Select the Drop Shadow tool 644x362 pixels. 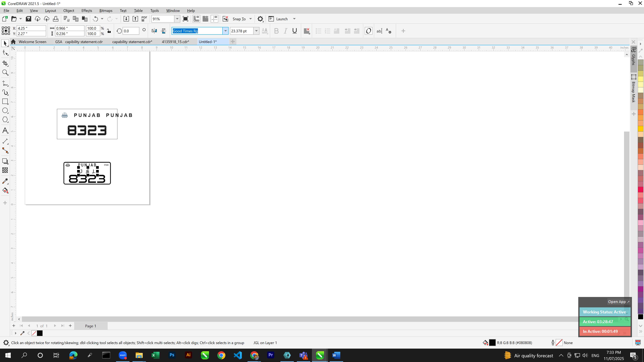click(5, 161)
